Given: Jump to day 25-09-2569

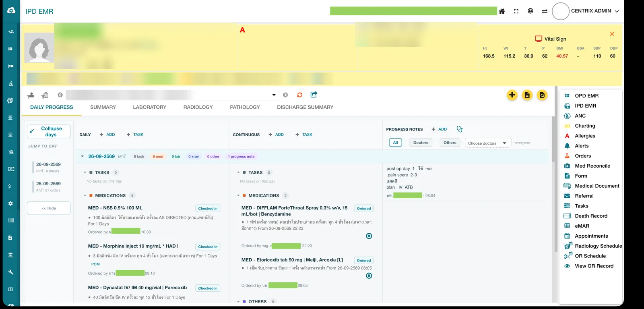Looking at the screenshot, I should coord(48,187).
